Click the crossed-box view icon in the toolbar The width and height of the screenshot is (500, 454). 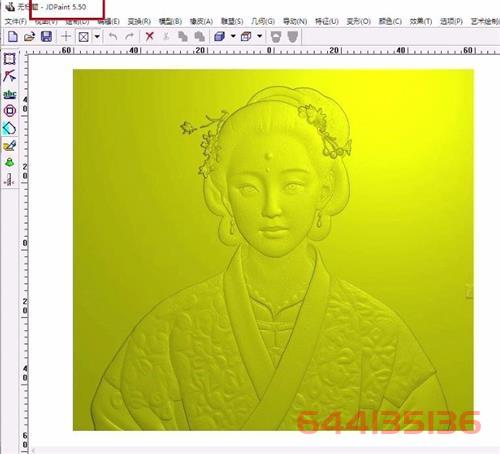pyautogui.click(x=83, y=36)
